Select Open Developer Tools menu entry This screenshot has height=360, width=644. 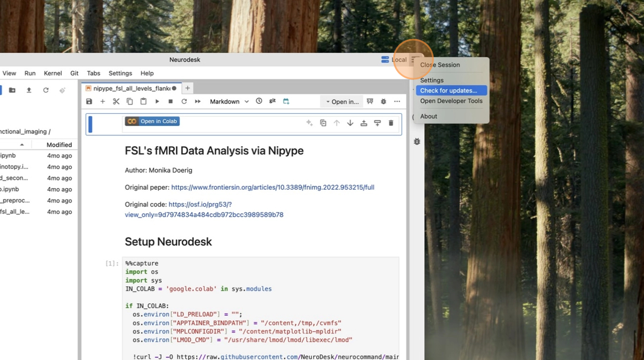(x=451, y=101)
